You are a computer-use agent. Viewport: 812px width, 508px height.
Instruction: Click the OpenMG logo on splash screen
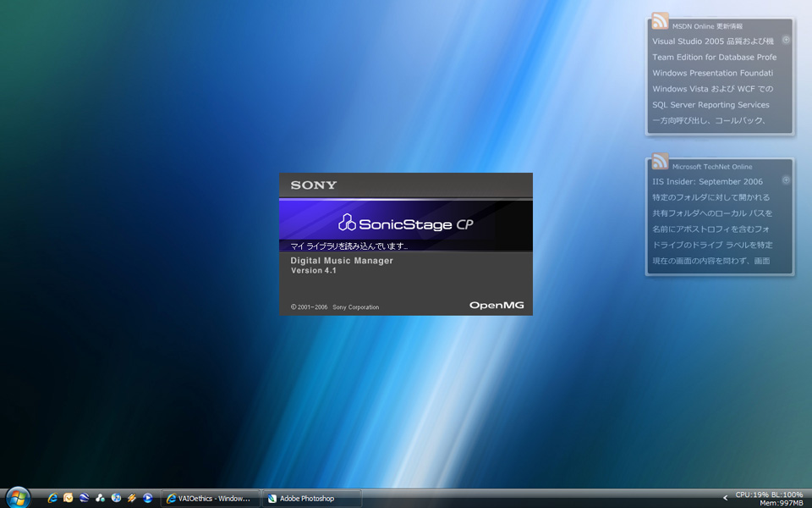coord(497,306)
